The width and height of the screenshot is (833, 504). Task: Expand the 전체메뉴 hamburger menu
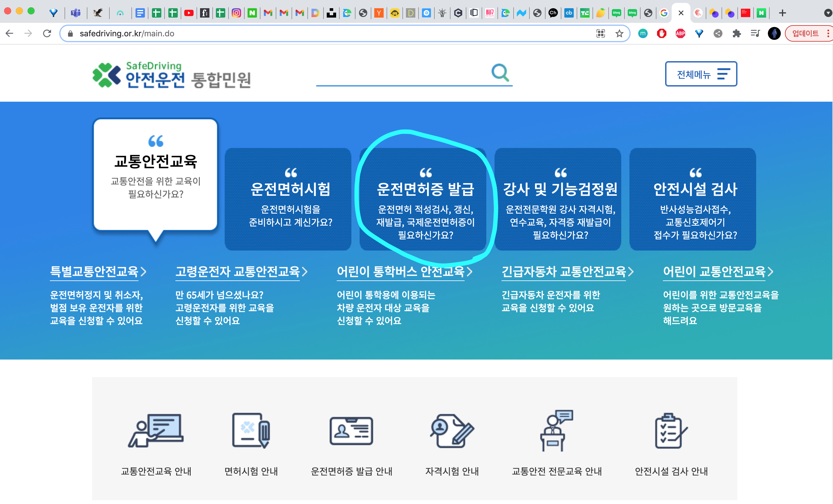(x=701, y=74)
